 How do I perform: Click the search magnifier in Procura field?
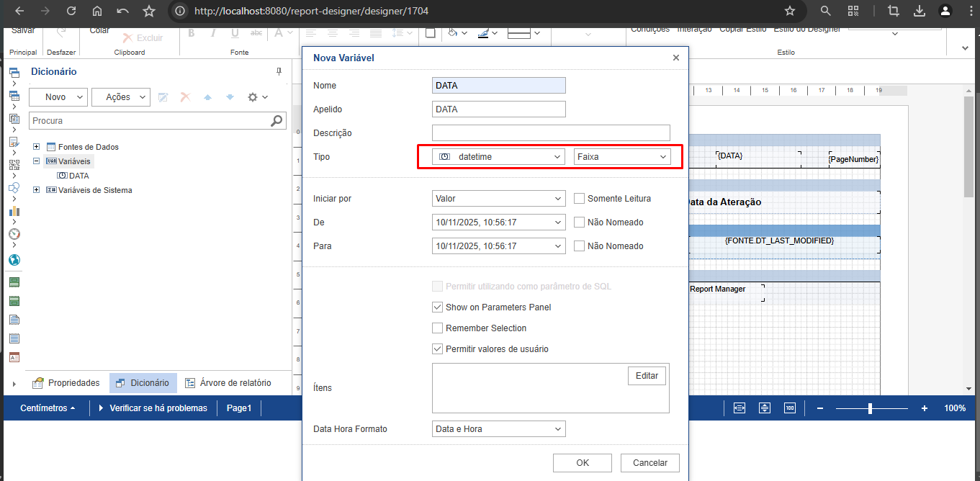[277, 121]
